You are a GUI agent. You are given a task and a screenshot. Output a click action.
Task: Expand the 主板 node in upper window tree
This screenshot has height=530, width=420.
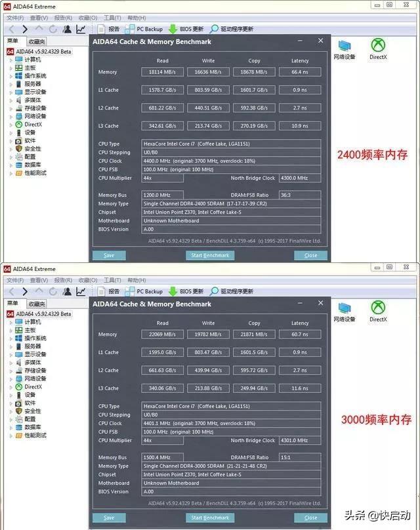pos(10,68)
